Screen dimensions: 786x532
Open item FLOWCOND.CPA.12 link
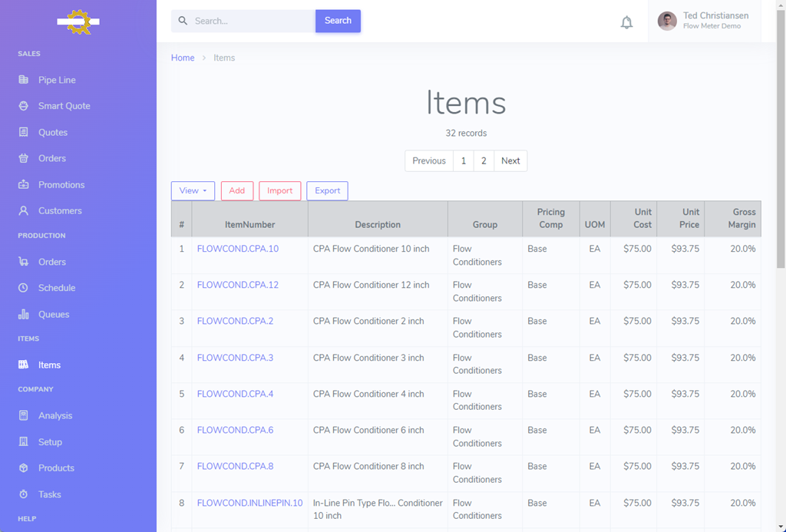click(x=238, y=285)
